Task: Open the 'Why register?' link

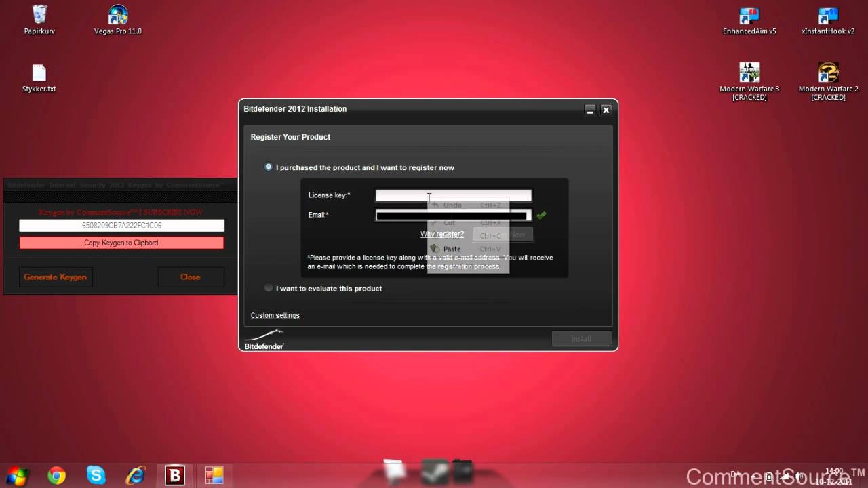Action: pos(442,235)
